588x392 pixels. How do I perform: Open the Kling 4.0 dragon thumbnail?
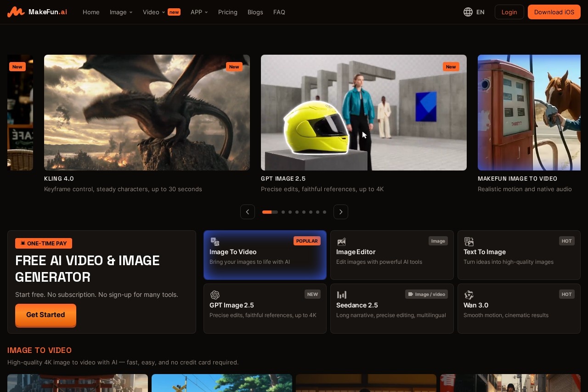tap(147, 113)
